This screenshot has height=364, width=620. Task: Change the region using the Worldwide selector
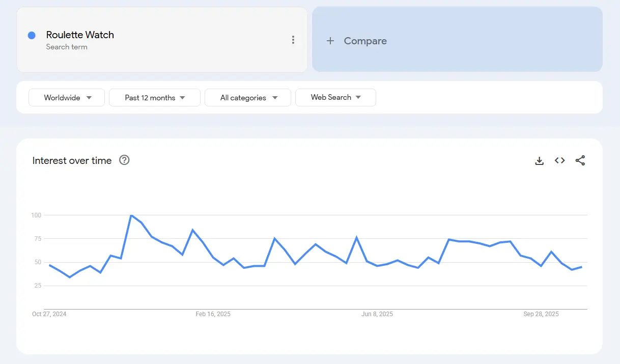point(66,98)
